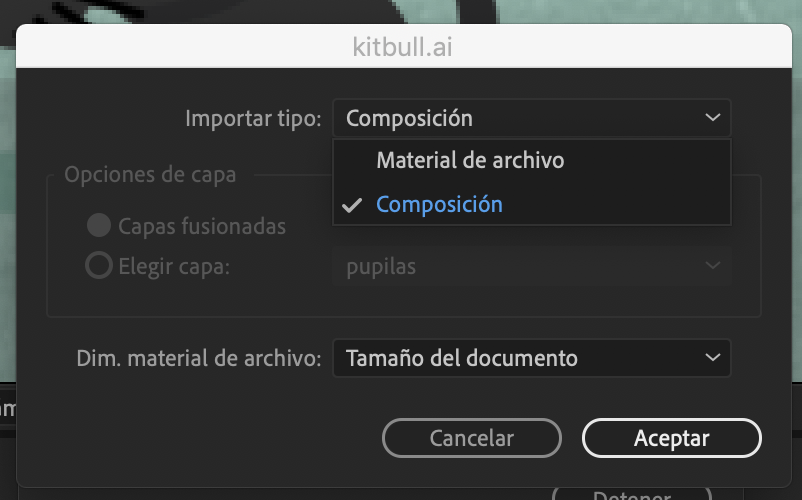The width and height of the screenshot is (802, 500).
Task: Open Dim. material de archivo dropdown
Action: [x=532, y=358]
